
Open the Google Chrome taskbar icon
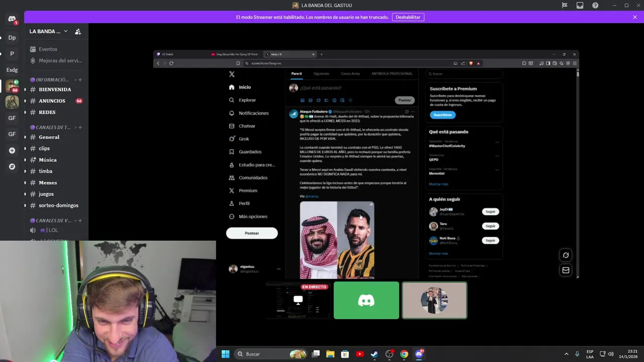(404, 354)
